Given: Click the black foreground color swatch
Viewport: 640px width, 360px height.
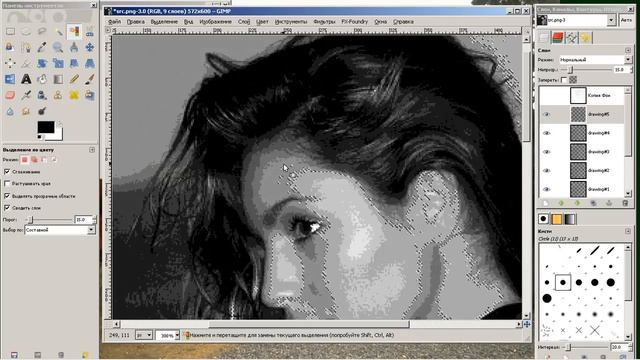Looking at the screenshot, I should pyautogui.click(x=45, y=127).
